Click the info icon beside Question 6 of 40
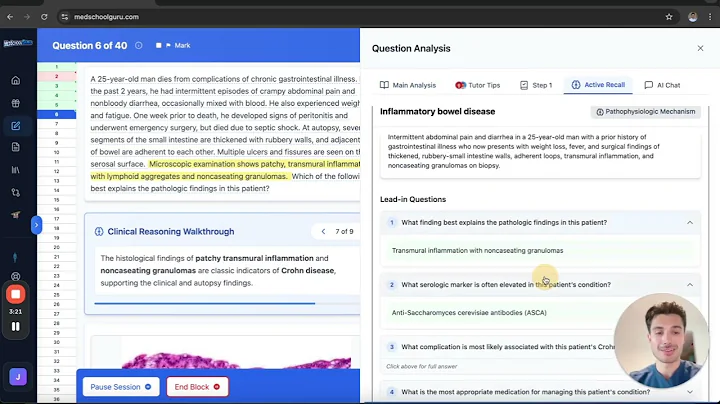The image size is (720, 404). (x=139, y=45)
